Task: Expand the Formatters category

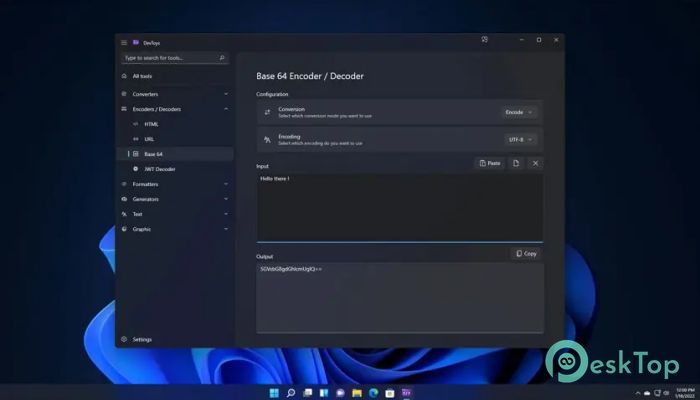Action: [175, 184]
